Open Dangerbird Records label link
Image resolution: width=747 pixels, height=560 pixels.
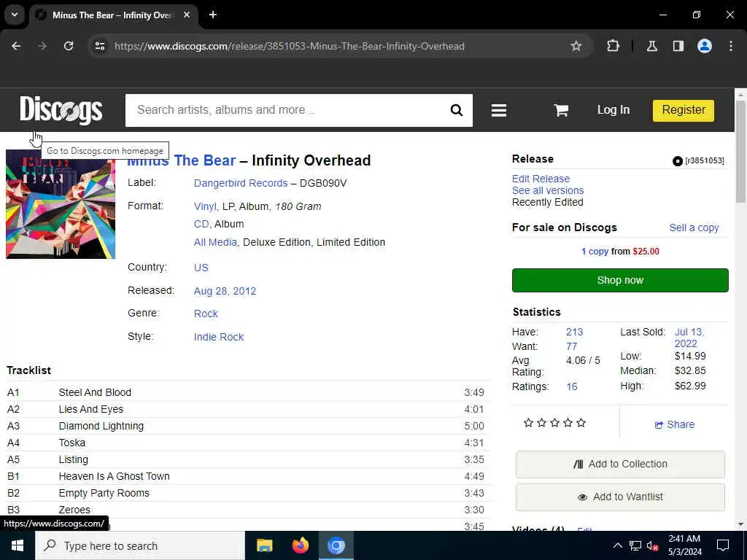pos(241,183)
